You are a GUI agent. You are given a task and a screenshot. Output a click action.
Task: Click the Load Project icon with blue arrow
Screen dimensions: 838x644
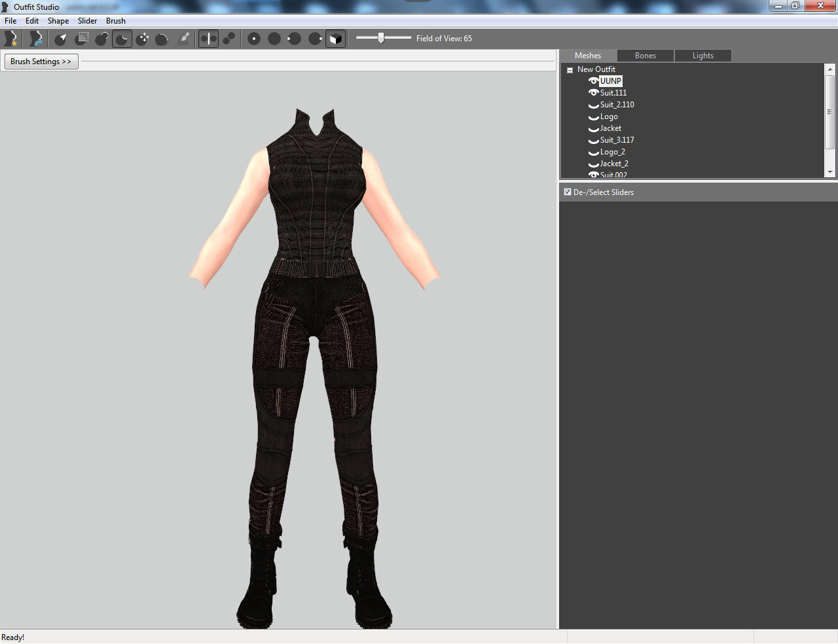(36, 39)
